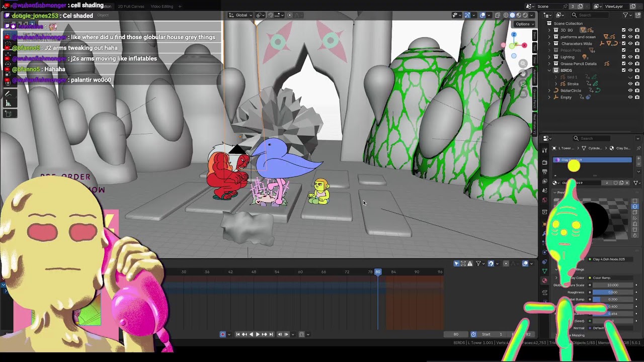This screenshot has width=644, height=362.
Task: Open the Animation sidebar tab
Action: [x=535, y=77]
